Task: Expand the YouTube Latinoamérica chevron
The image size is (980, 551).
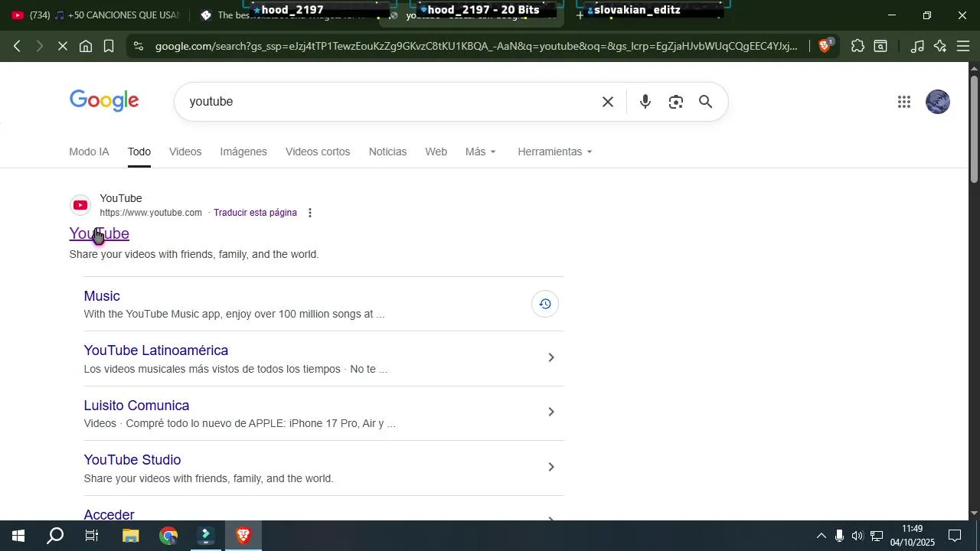Action: tap(550, 357)
